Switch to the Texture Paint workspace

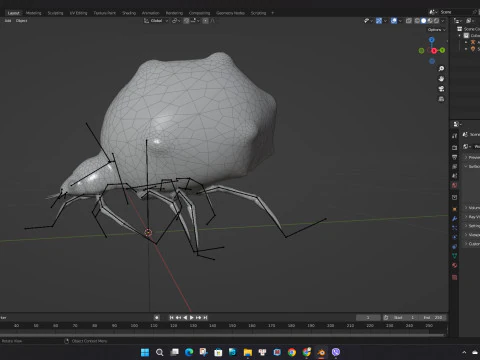(x=104, y=13)
